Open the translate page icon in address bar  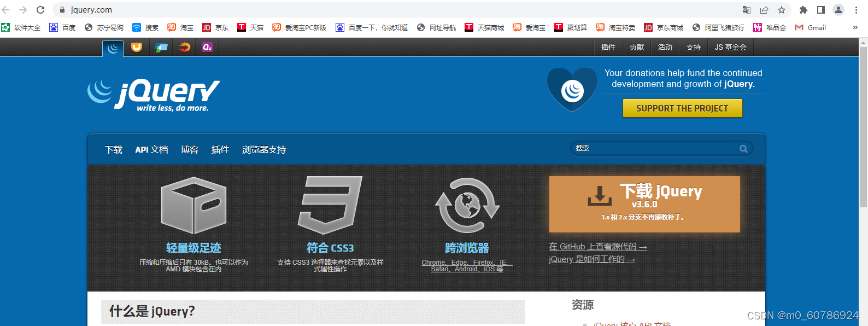[x=747, y=10]
